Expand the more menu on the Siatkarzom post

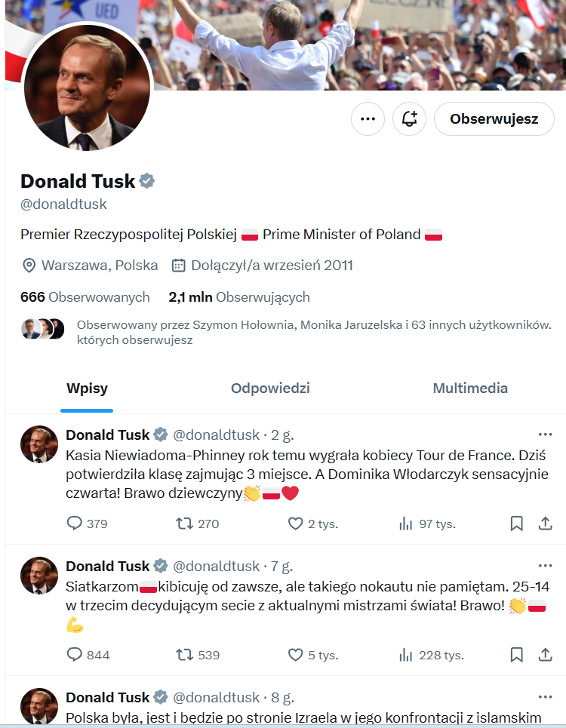pos(545,566)
